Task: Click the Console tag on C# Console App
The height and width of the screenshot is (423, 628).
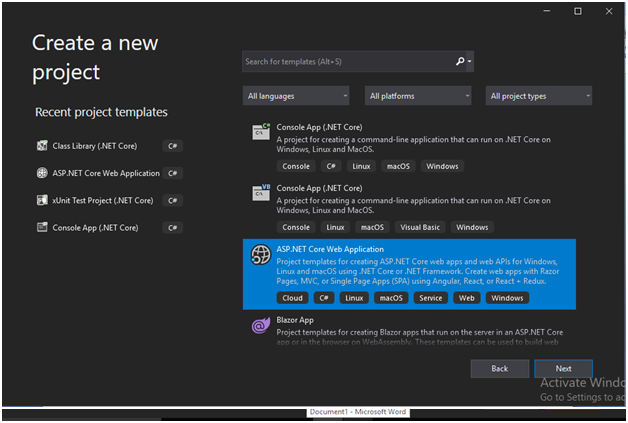Action: tap(296, 166)
